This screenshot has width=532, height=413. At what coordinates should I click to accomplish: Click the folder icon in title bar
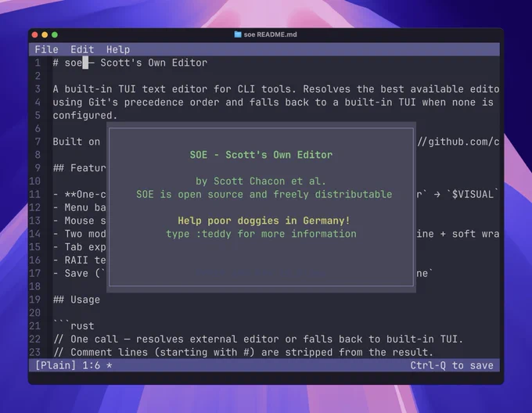[x=238, y=34]
